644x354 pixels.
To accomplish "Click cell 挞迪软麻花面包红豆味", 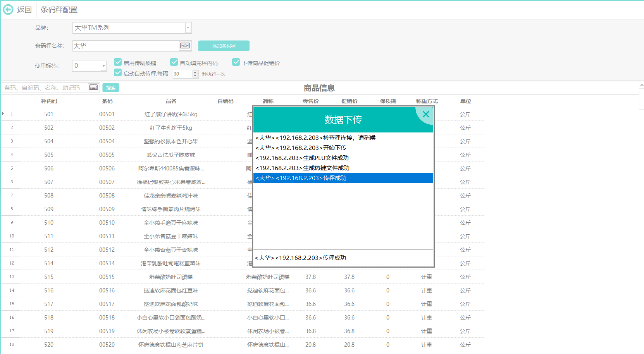I will 171,290.
